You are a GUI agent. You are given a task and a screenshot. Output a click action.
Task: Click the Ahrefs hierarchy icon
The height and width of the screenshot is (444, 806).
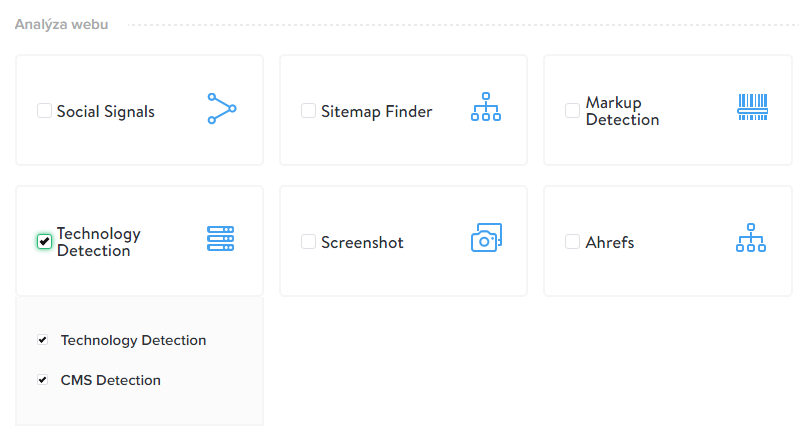750,237
